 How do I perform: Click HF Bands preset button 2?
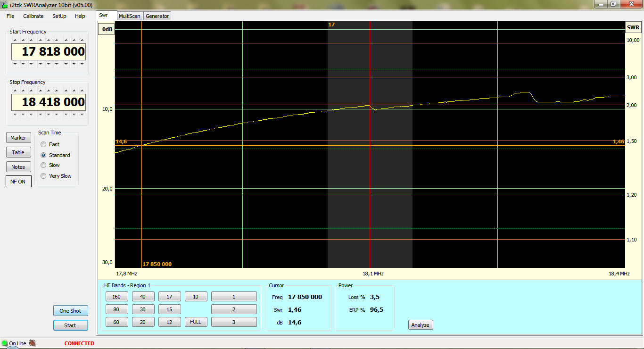[x=234, y=309]
